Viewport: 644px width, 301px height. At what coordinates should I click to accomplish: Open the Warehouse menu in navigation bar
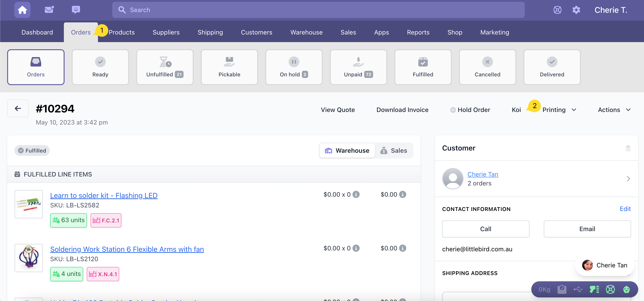306,32
